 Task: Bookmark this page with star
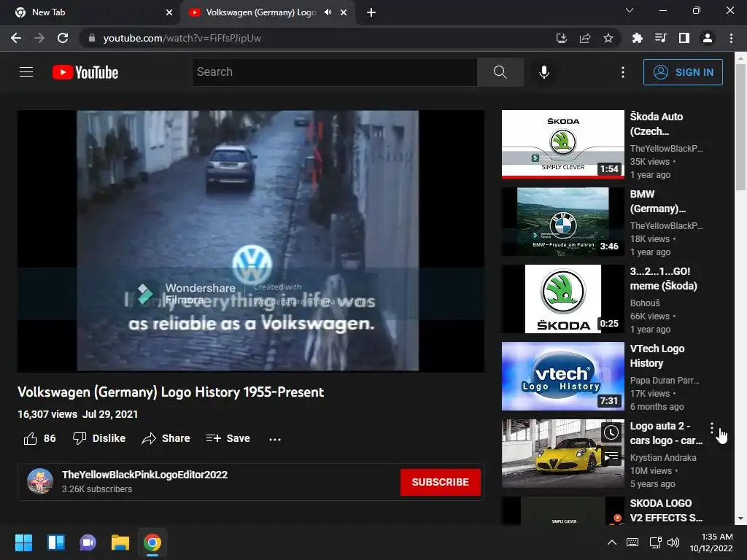click(608, 38)
